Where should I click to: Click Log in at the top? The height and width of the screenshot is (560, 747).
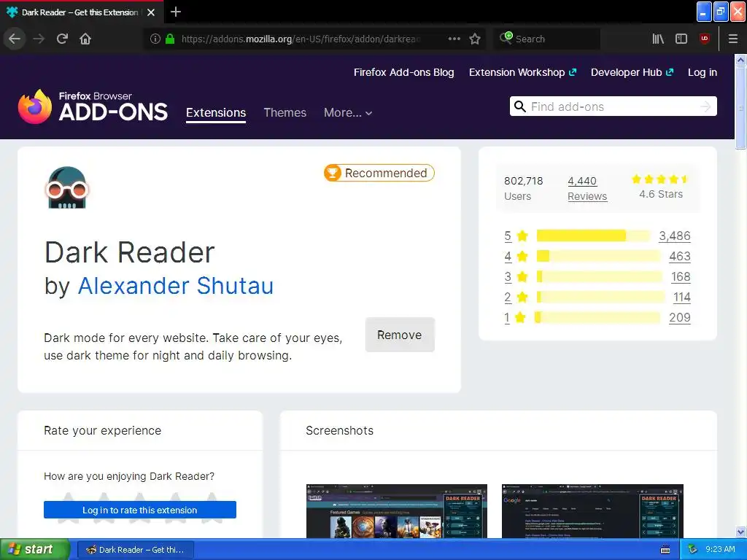pos(703,72)
